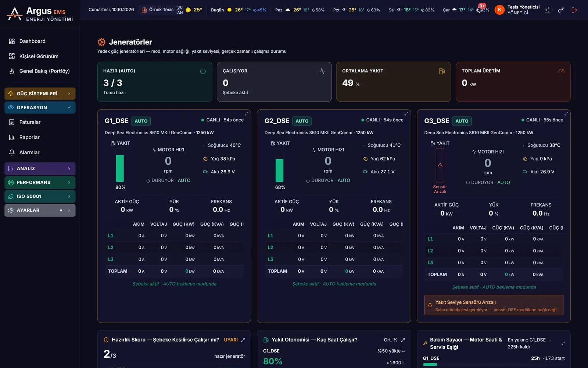Expand the Analiz menu section
The image size is (588, 368).
tap(40, 169)
